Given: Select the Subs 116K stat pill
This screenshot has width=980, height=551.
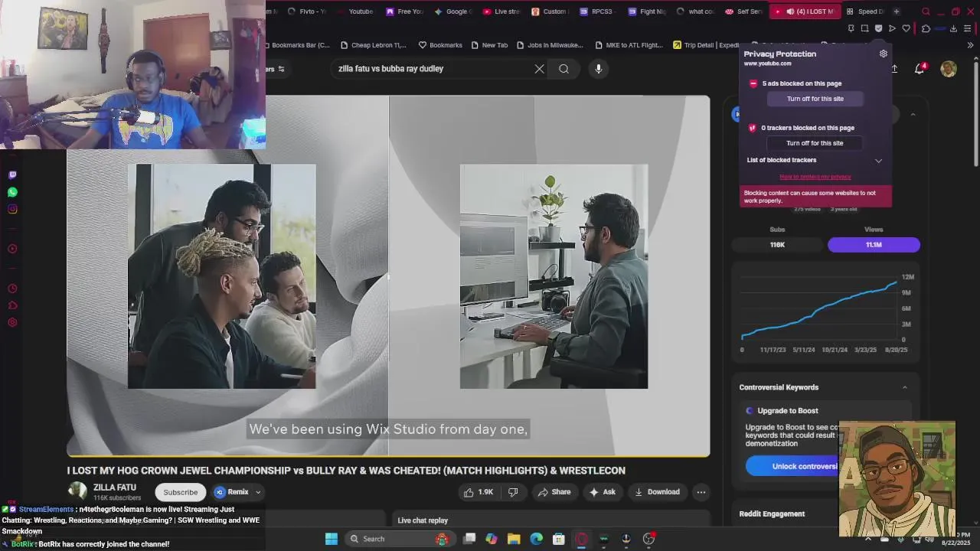Looking at the screenshot, I should click(x=777, y=245).
